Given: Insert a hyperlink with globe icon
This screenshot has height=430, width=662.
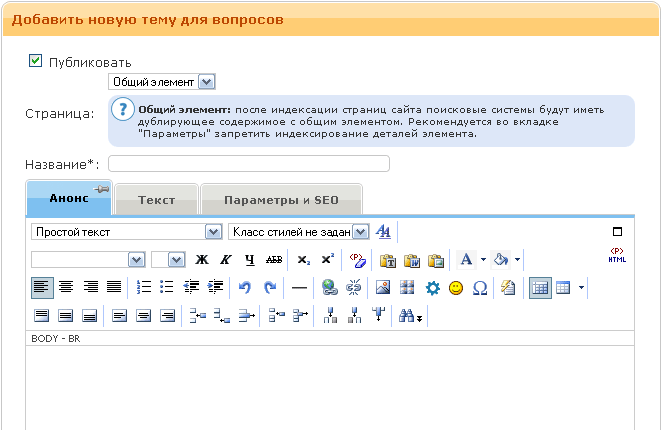Looking at the screenshot, I should [x=329, y=288].
